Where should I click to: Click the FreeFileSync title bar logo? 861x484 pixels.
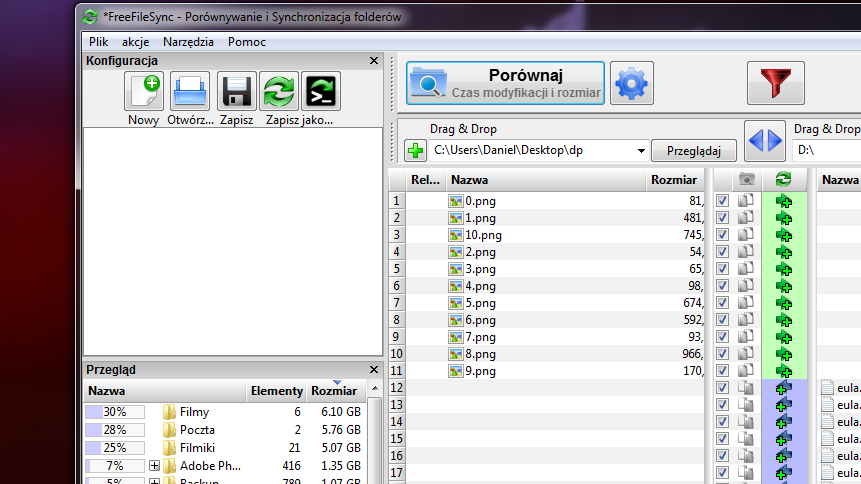(90, 16)
